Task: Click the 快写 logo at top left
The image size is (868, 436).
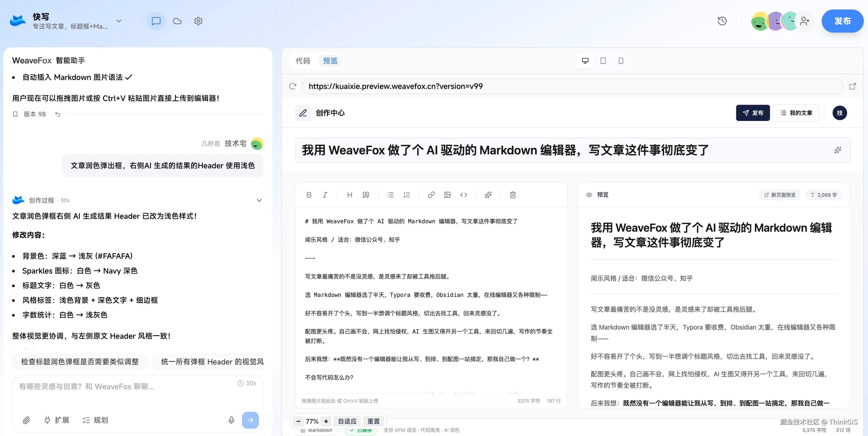Action: [x=18, y=21]
